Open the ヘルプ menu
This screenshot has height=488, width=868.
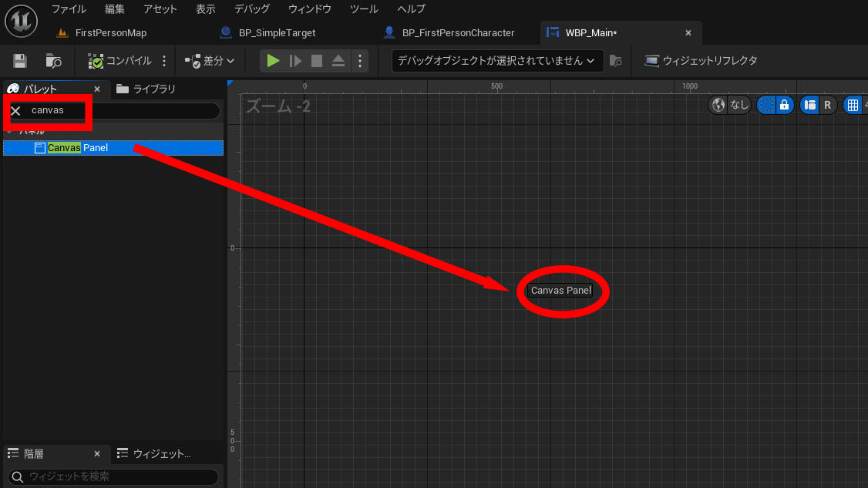pos(411,8)
